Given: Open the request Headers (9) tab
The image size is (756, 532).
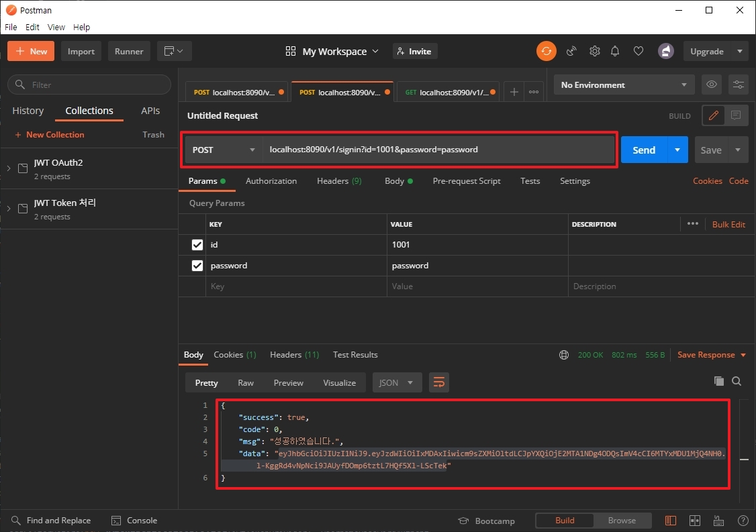Looking at the screenshot, I should point(339,181).
